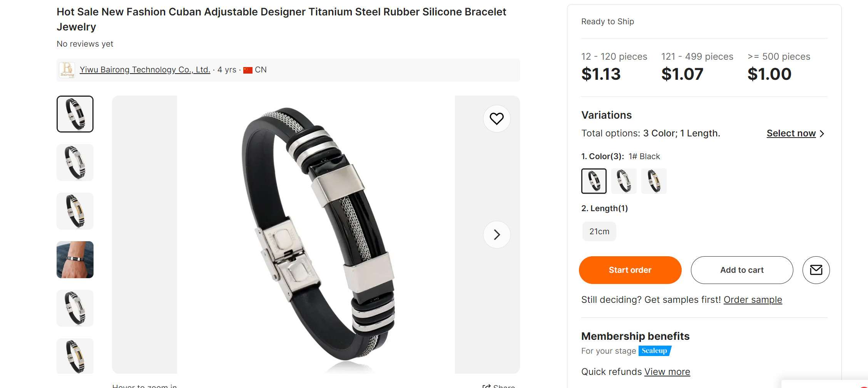868x388 pixels.
Task: Select the 21cm length option
Action: (x=599, y=232)
